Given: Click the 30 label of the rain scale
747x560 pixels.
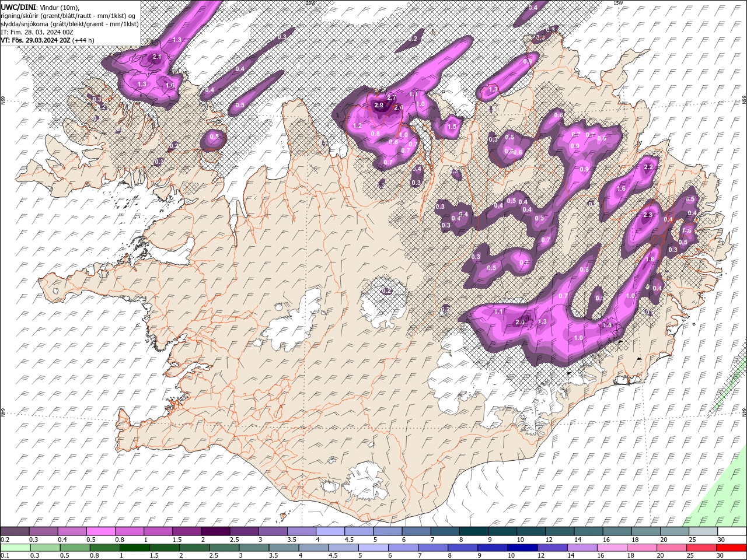Looking at the screenshot, I should (720, 556).
